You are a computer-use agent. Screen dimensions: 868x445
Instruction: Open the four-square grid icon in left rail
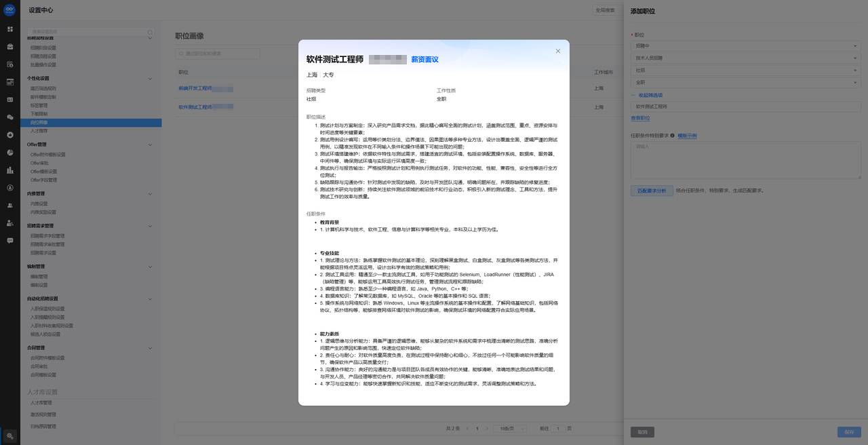(10, 30)
